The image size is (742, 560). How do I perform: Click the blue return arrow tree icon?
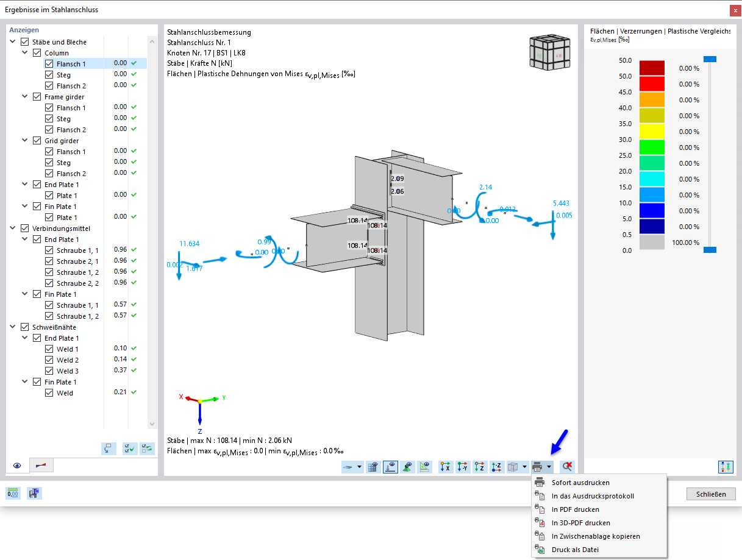pyautogui.click(x=109, y=448)
